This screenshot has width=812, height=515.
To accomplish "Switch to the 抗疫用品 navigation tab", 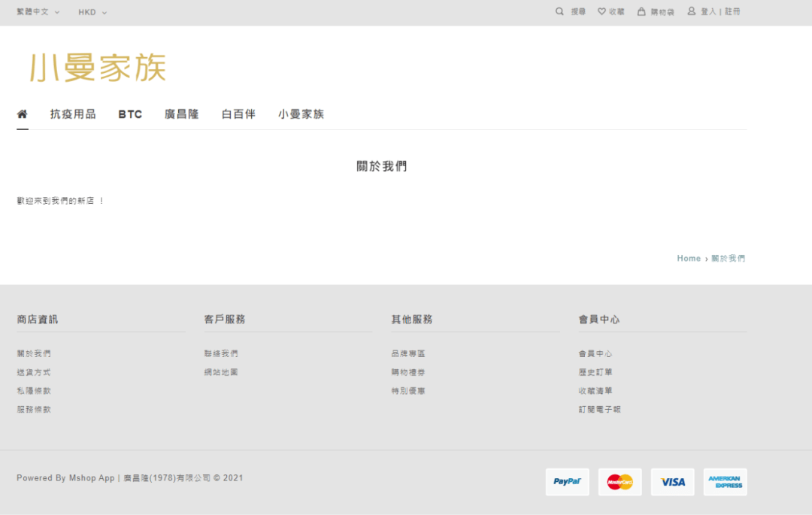I will (72, 114).
